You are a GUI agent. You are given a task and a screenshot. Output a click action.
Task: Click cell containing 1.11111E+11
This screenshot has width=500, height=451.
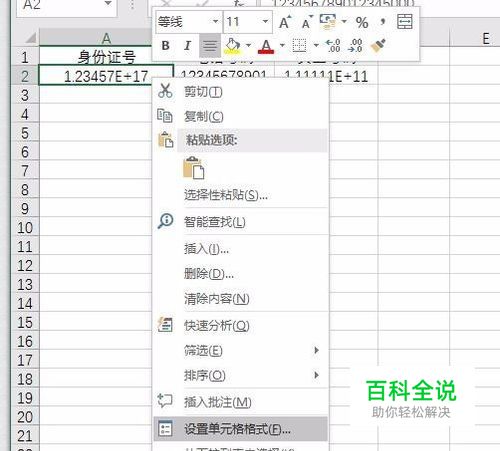pyautogui.click(x=326, y=76)
